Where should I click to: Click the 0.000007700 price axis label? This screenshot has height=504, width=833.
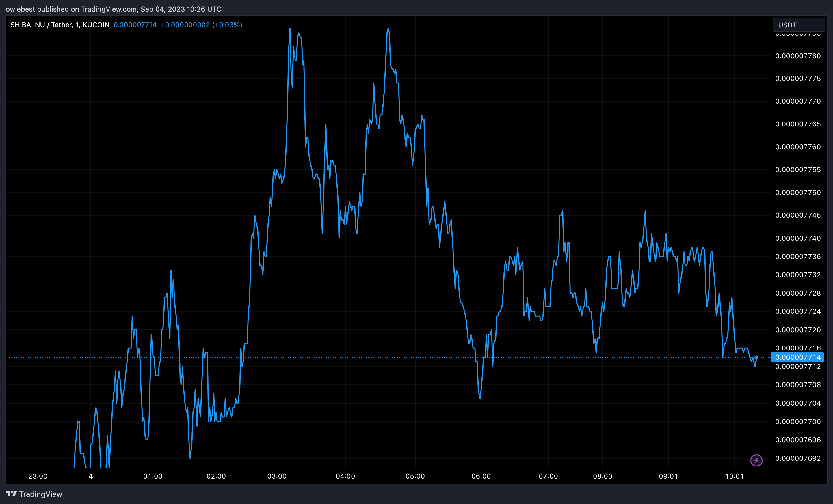tap(798, 421)
